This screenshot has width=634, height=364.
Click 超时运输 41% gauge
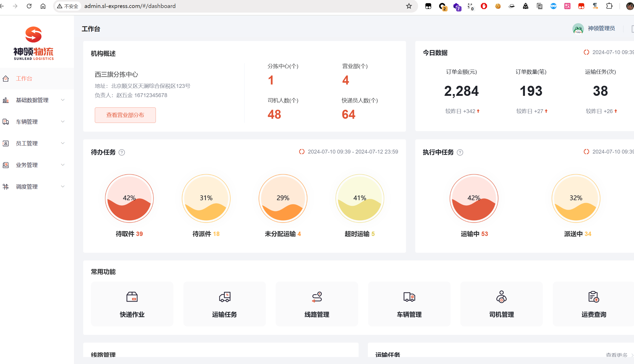[360, 198]
